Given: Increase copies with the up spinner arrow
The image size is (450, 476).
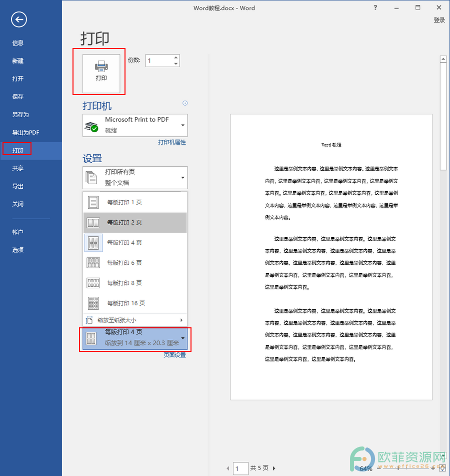Looking at the screenshot, I should point(176,58).
